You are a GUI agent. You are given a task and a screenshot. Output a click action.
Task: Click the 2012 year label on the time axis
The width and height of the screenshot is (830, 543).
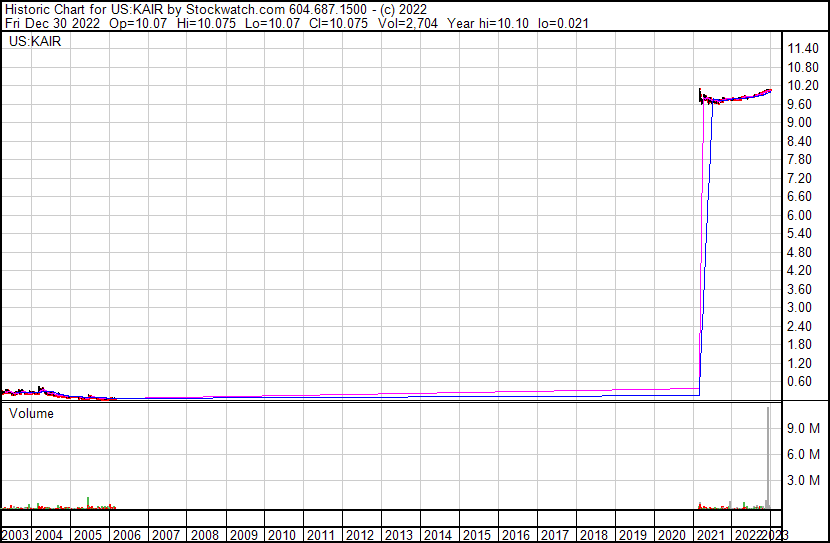point(360,535)
